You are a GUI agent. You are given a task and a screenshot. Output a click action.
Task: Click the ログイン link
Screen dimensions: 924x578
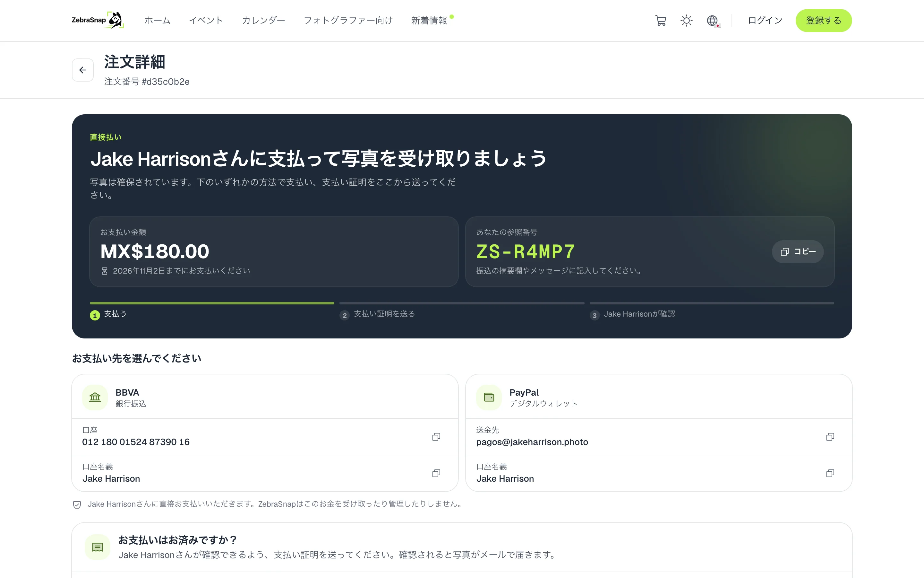tap(765, 21)
